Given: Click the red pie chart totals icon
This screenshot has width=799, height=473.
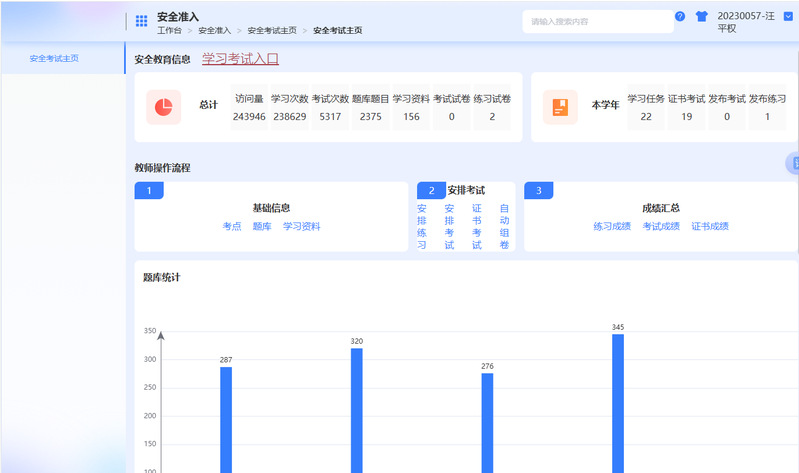Looking at the screenshot, I should pyautogui.click(x=163, y=107).
